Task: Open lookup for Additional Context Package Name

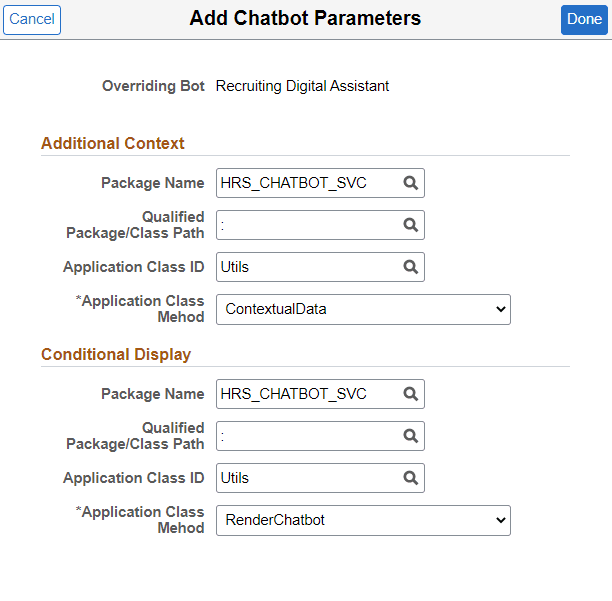Action: coord(410,183)
